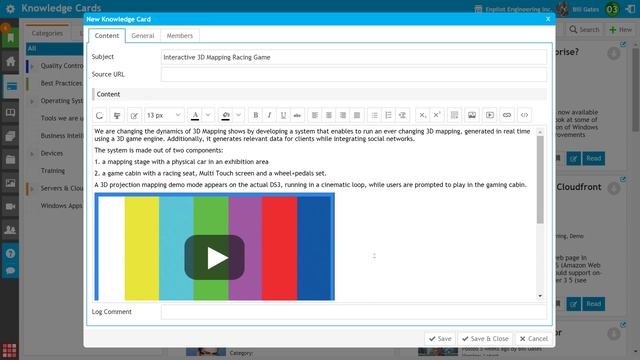Click Search in the background page
Image resolution: width=640 pixels, height=360 pixels.
[x=584, y=29]
